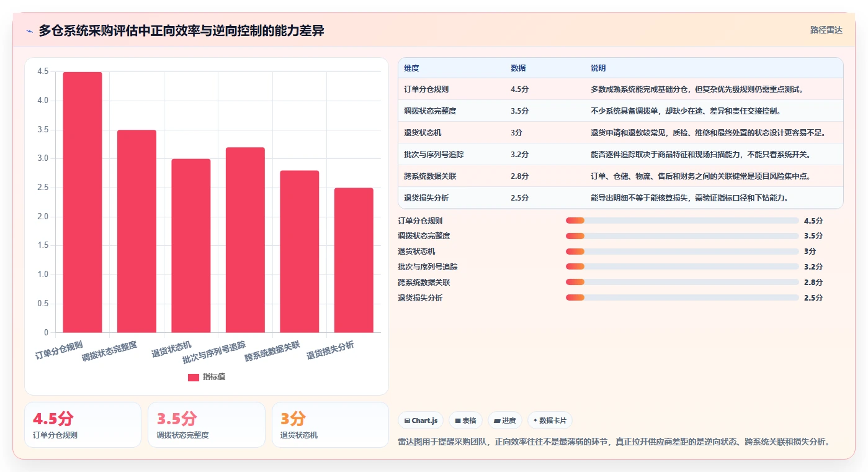This screenshot has height=472, width=868.
Task: Open the 3分 退货状态机 data card
Action: (330, 425)
